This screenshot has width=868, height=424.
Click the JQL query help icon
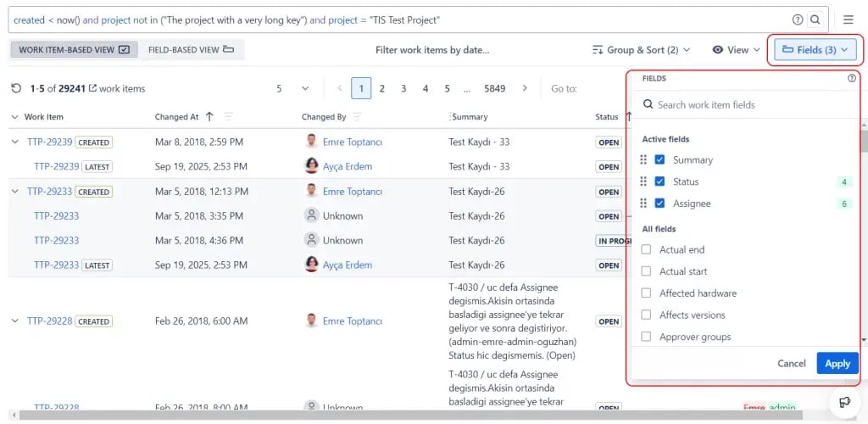798,20
